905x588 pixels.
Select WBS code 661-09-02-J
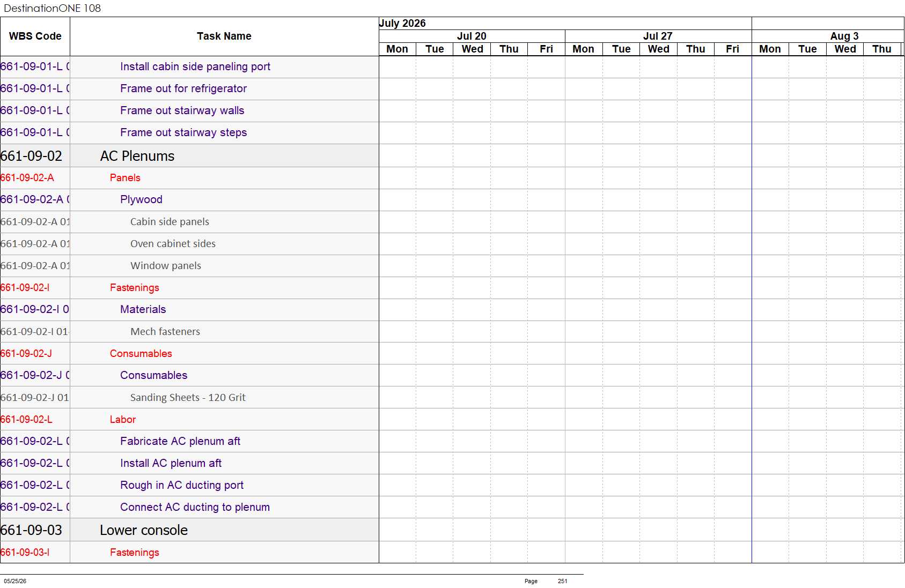26,354
